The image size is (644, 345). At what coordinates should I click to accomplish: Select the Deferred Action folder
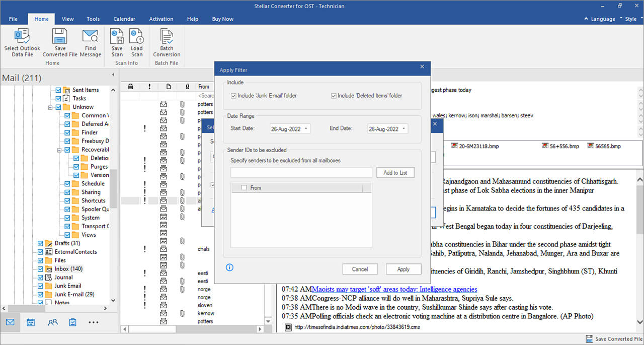pyautogui.click(x=95, y=124)
